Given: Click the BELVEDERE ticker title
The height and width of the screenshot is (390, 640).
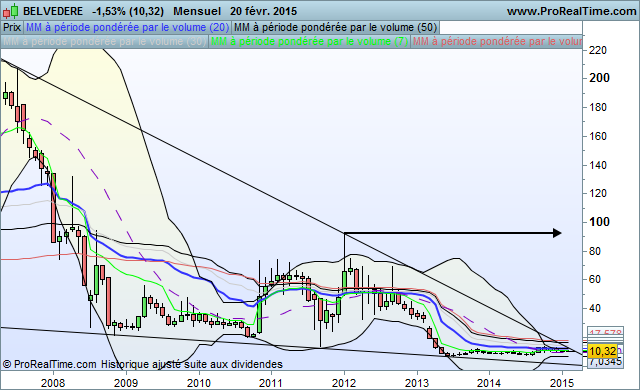Looking at the screenshot, I should click(x=53, y=11).
